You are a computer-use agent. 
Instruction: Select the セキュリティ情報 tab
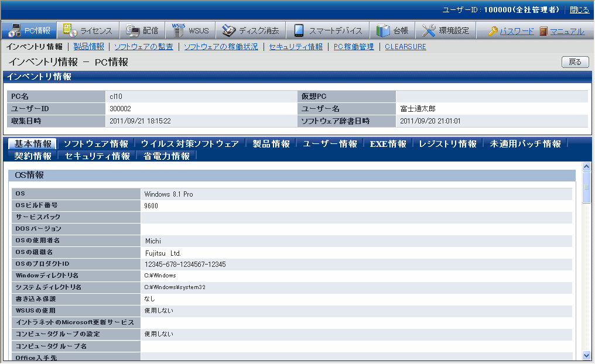click(x=97, y=156)
